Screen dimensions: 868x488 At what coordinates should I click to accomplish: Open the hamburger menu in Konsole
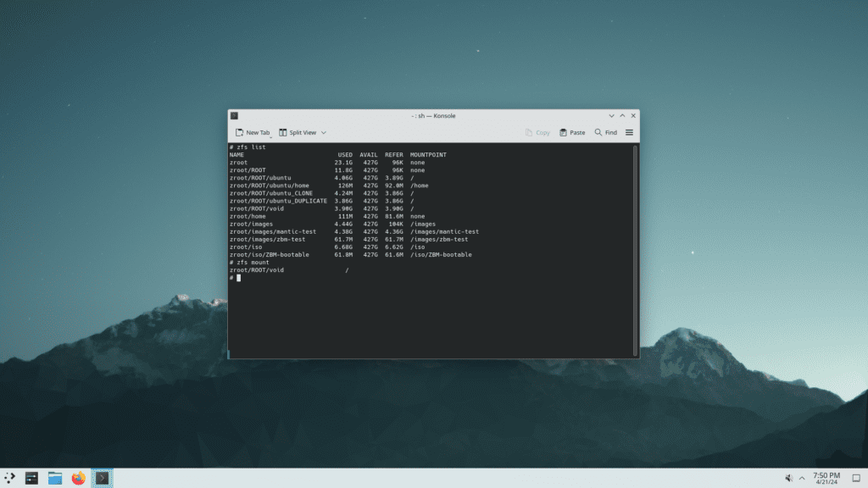click(628, 132)
